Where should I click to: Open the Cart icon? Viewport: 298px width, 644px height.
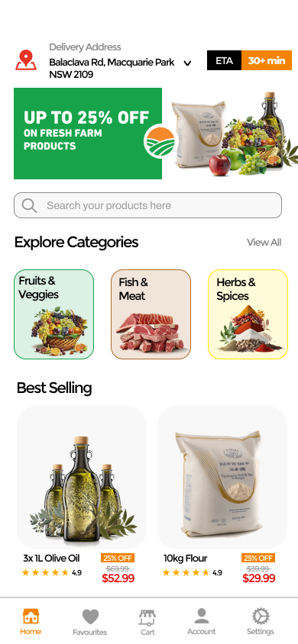(x=147, y=617)
